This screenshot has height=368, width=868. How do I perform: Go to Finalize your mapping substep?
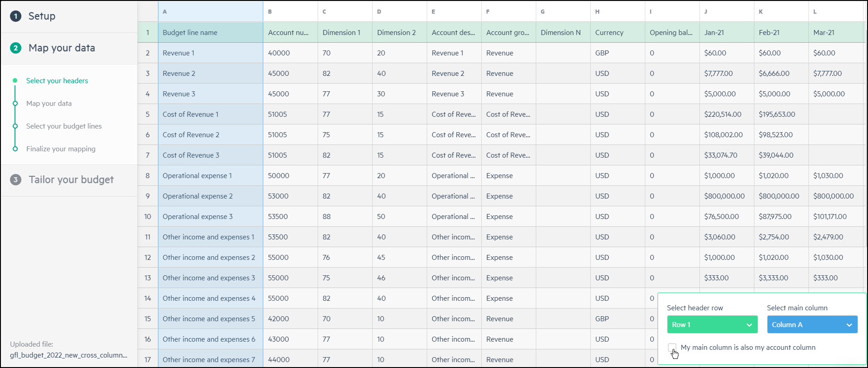[x=61, y=149]
